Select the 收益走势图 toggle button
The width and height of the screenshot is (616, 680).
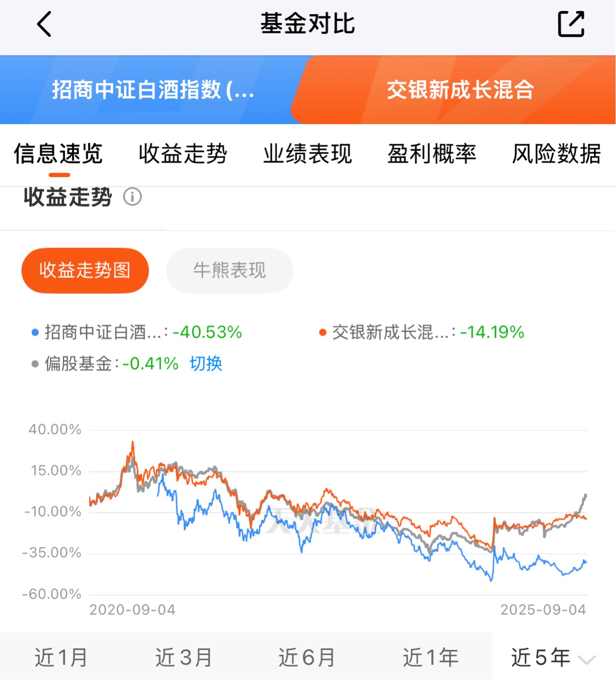click(x=85, y=271)
